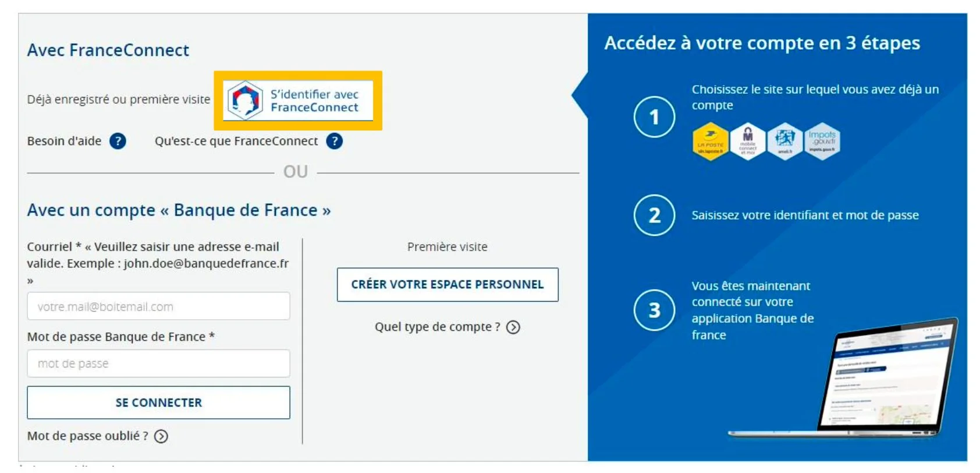
Task: Click the La Poste identity provider icon
Action: coord(710,140)
